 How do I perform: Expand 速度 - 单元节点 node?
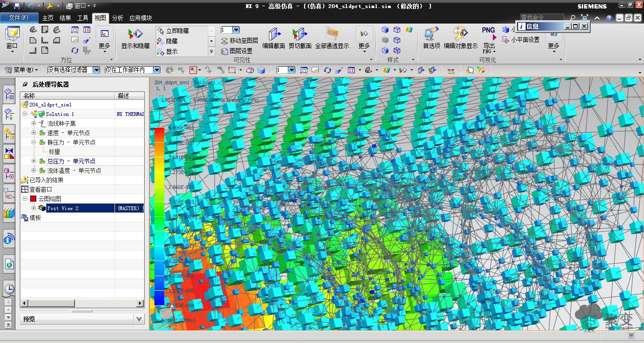(x=34, y=133)
